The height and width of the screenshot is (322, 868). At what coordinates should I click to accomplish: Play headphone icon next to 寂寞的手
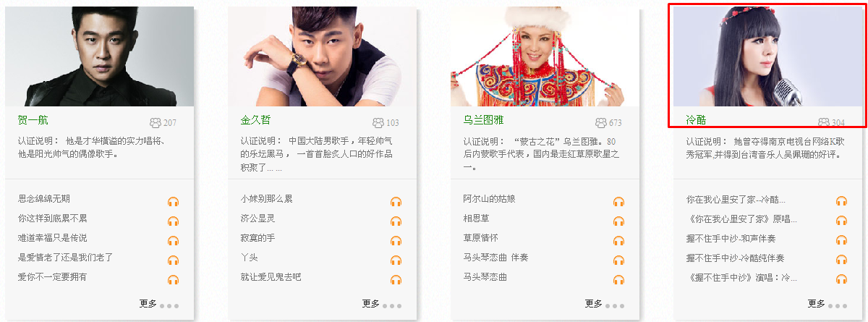(x=396, y=241)
